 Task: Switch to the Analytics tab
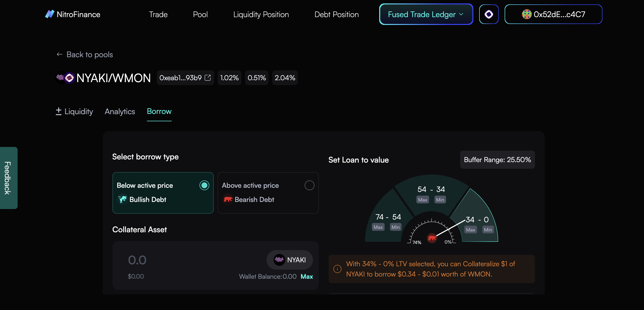120,111
